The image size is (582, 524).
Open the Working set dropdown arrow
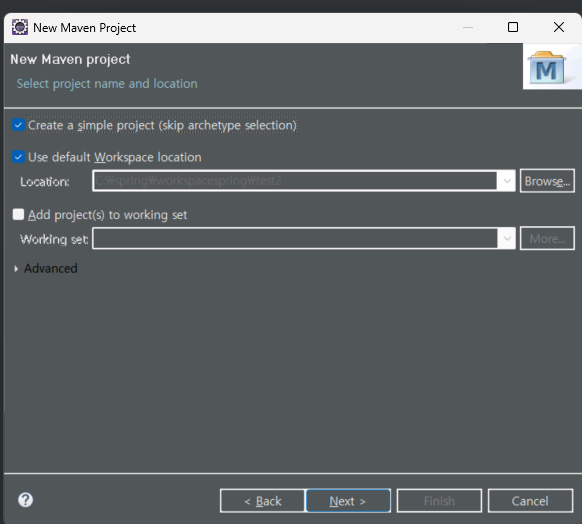coord(507,238)
